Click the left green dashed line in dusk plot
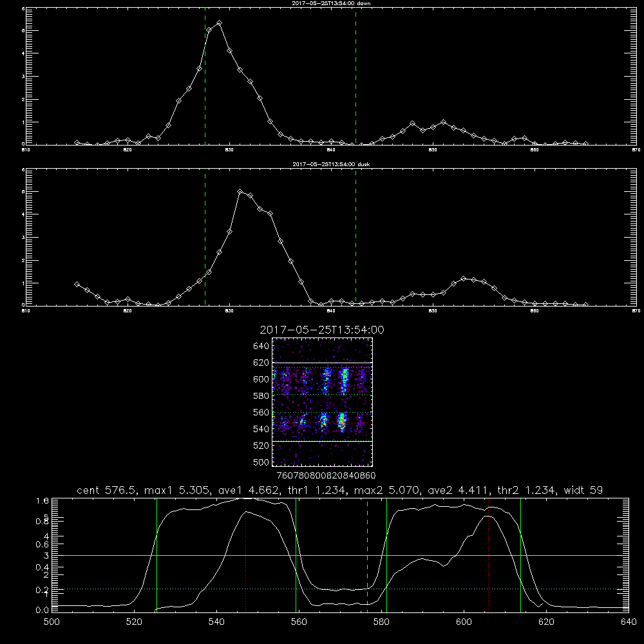This screenshot has height=644, width=644. click(x=205, y=238)
